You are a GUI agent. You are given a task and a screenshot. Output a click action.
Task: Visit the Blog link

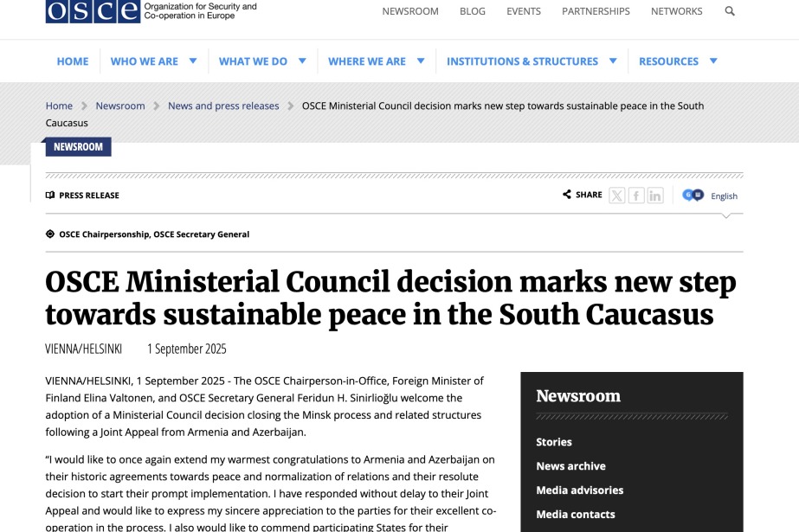click(473, 11)
